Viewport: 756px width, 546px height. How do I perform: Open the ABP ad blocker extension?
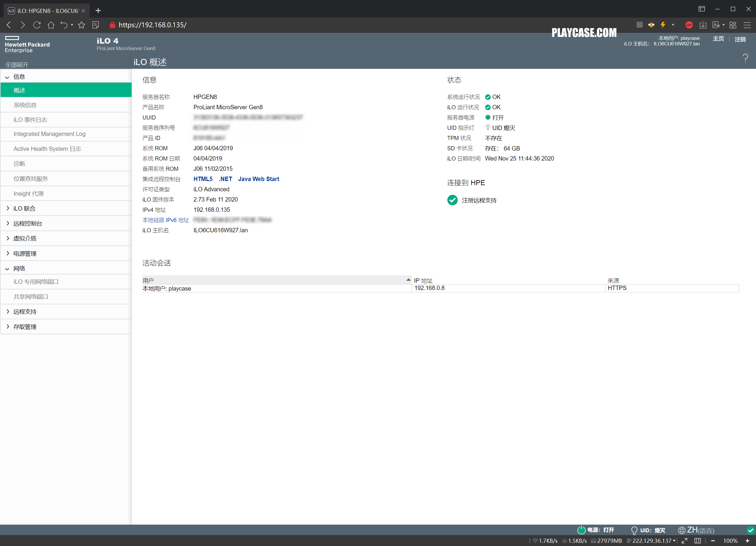[x=689, y=25]
